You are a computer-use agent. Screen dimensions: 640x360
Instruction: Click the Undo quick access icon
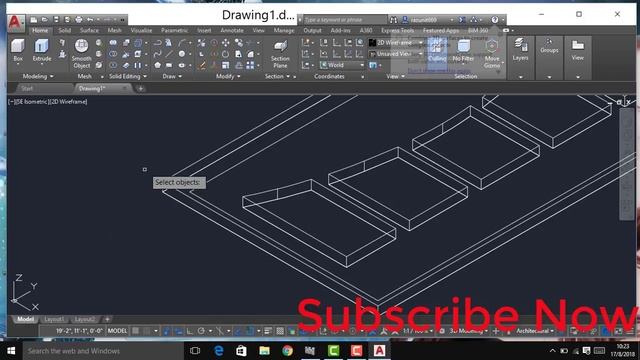[90, 20]
